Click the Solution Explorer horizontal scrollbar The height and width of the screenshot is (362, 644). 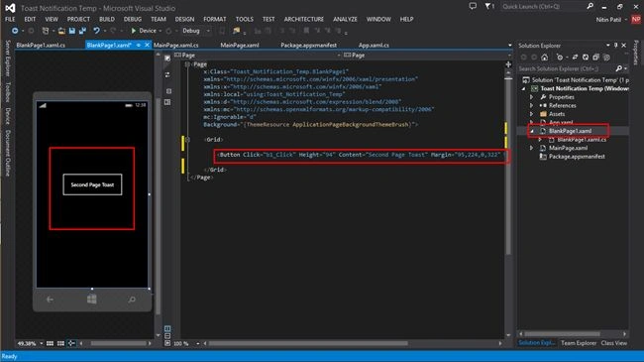coord(563,333)
